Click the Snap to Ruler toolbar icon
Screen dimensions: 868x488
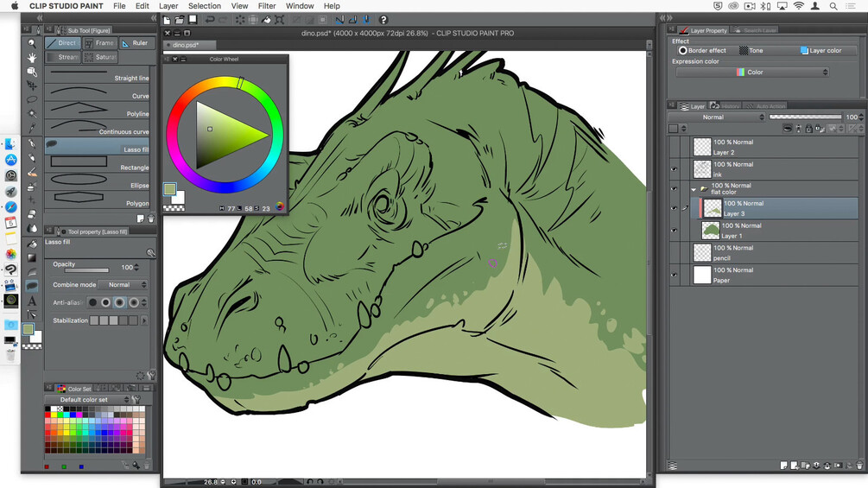click(x=339, y=20)
